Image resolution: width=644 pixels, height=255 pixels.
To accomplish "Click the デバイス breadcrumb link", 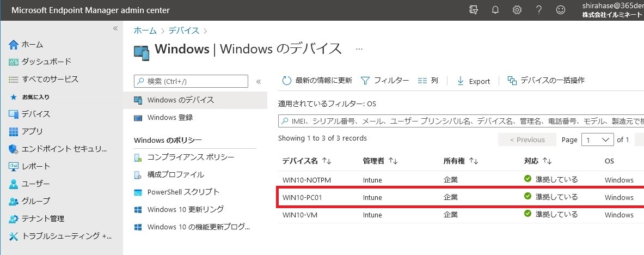I will coord(184,31).
